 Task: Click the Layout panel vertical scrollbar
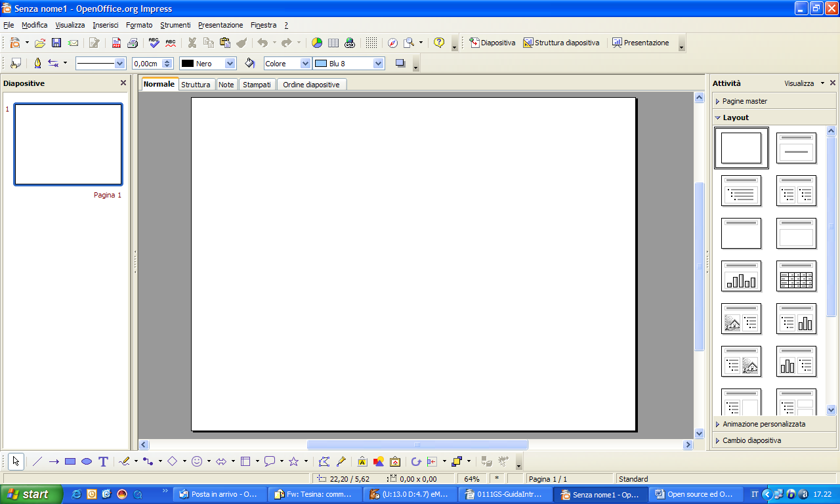tap(831, 226)
